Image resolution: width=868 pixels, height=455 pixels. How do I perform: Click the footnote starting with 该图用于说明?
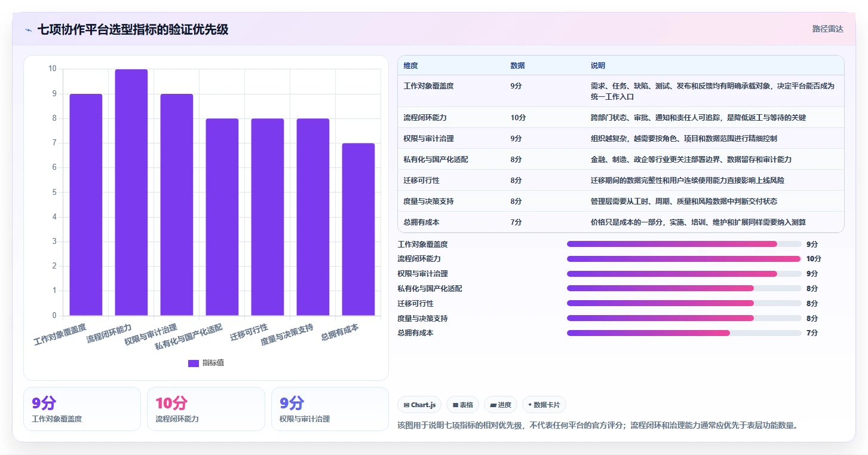pos(597,426)
